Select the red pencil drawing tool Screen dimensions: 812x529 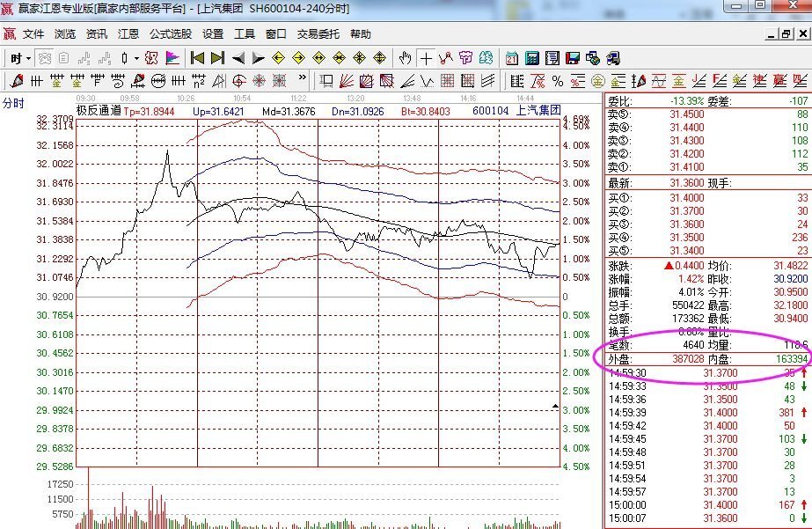[17, 81]
